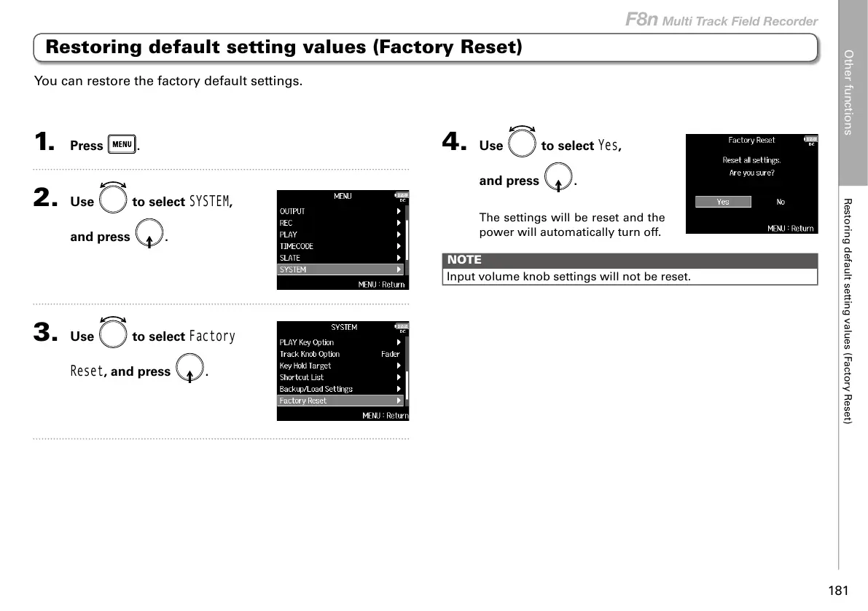Image resolution: width=868 pixels, height=611 pixels.
Task: Select SLATE label in the MENU screen
Action: 289,258
